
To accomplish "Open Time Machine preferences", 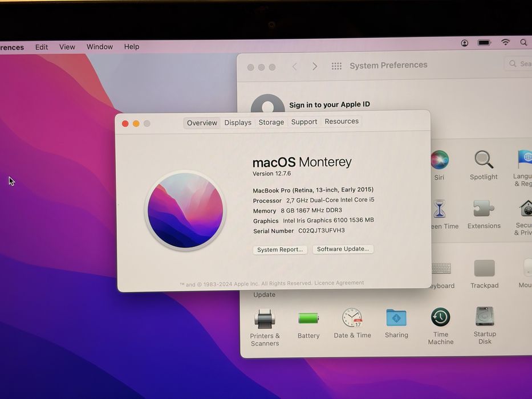I will [440, 317].
